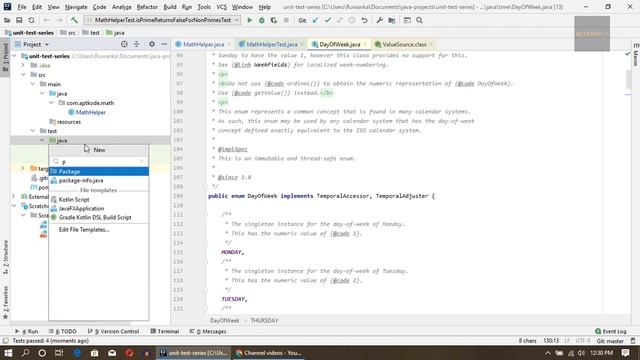The width and height of the screenshot is (640, 360).
Task: Click the Search Everywhere magnifier icon
Action: 420,20
